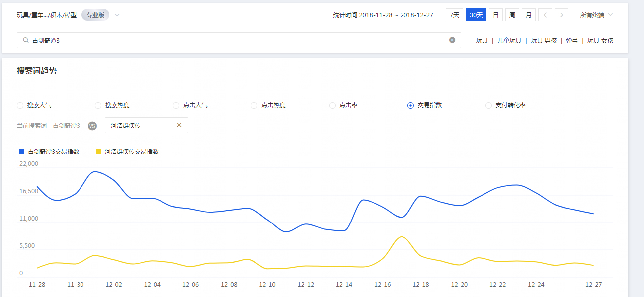Image resolution: width=644 pixels, height=297 pixels.
Task: Click the 12-02 axis date label
Action: pyautogui.click(x=114, y=285)
